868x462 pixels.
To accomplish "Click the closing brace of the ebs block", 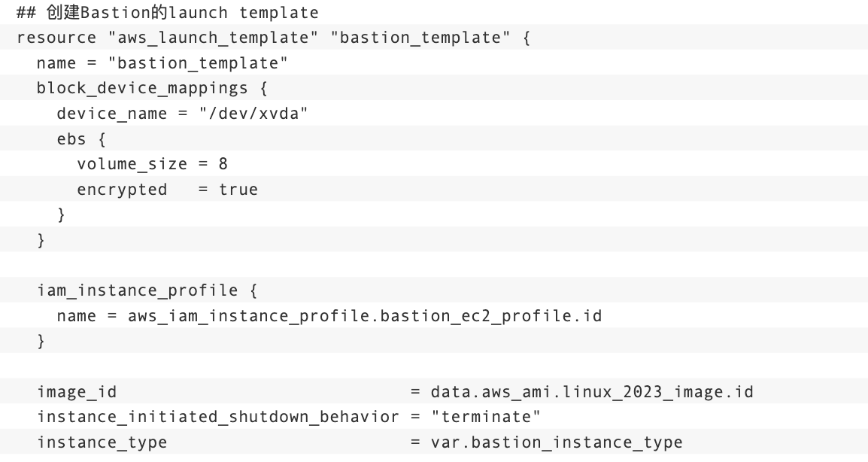I will (x=62, y=215).
